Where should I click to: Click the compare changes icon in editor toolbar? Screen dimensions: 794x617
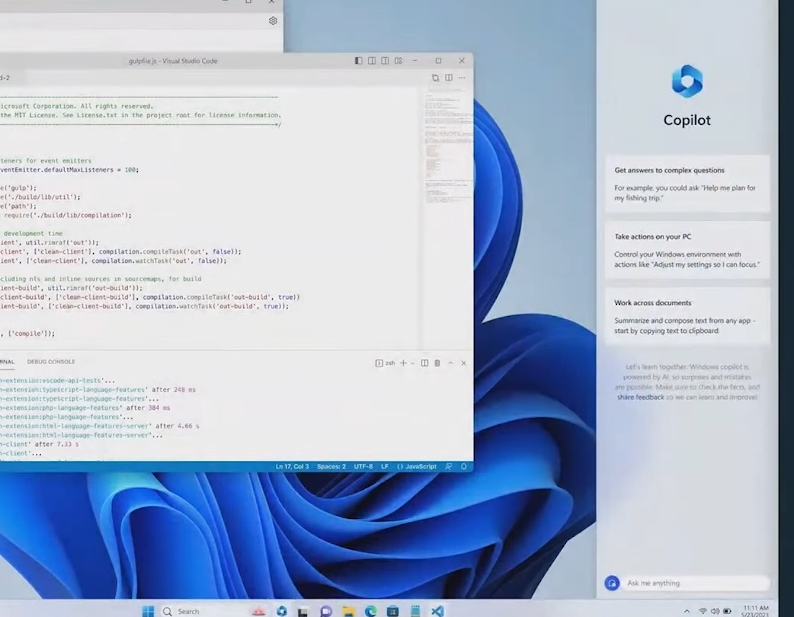[435, 78]
